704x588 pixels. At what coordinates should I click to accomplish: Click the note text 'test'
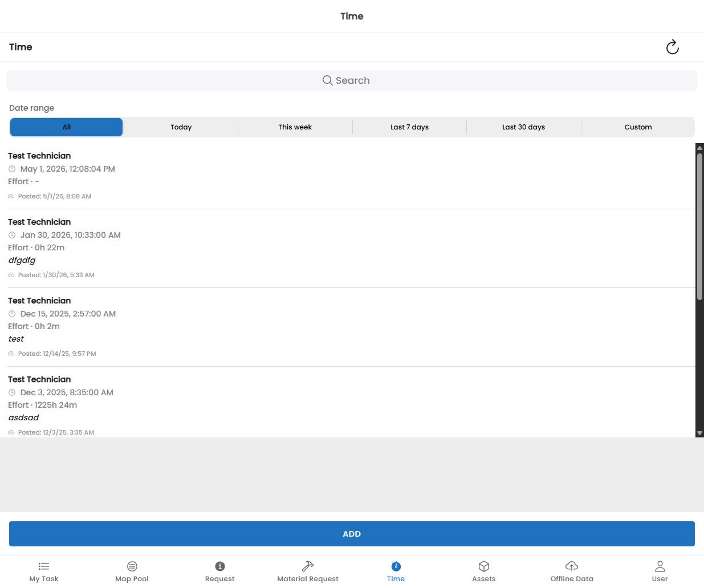16,339
